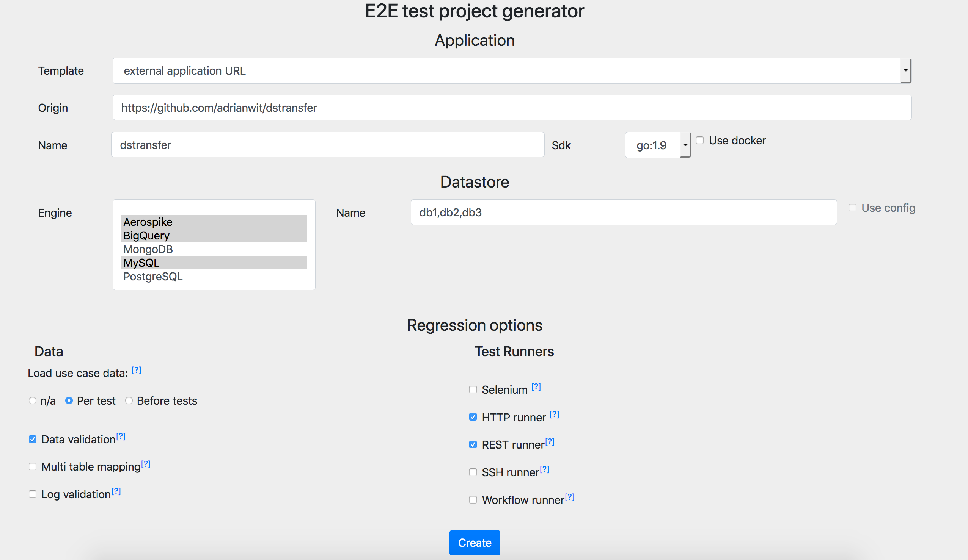Click the REST runner checkbox icon

click(x=471, y=445)
